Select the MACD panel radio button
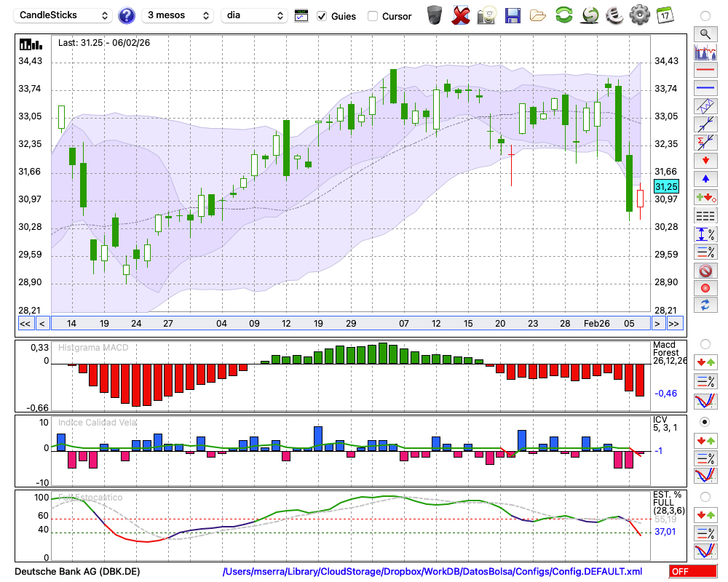Viewport: 728px width, 582px height. tap(705, 344)
